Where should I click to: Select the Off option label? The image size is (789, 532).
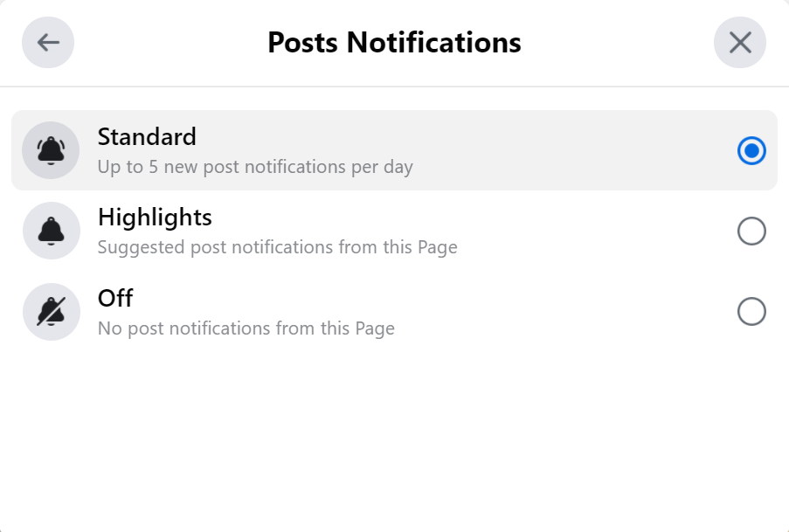tap(115, 299)
